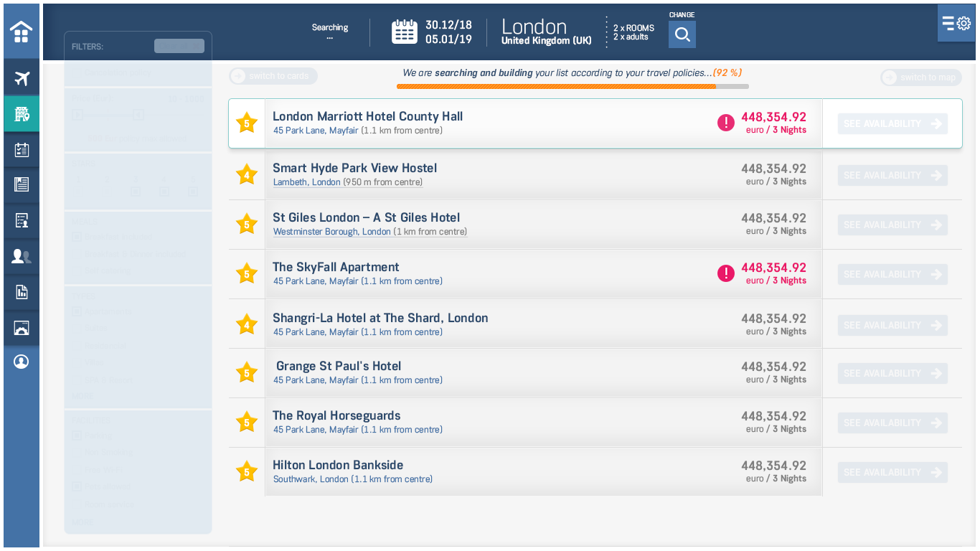The image size is (980, 551).
Task: Click star badge of The Royal Horseguards
Action: [247, 422]
